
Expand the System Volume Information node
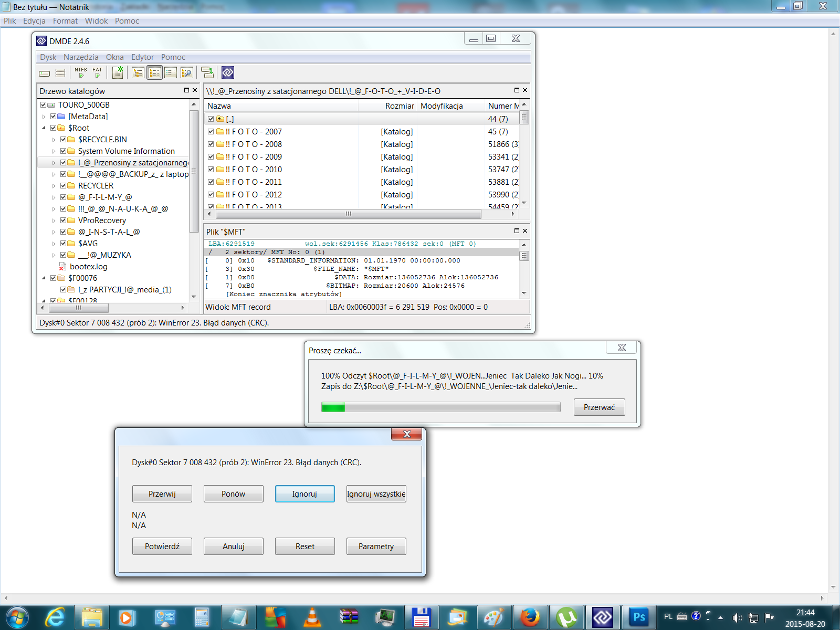pyautogui.click(x=54, y=151)
